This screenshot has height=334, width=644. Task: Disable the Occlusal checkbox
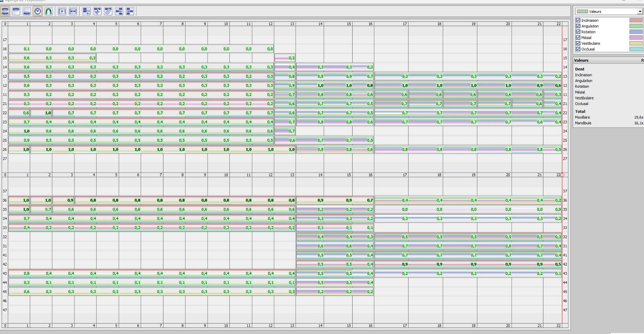pos(578,49)
